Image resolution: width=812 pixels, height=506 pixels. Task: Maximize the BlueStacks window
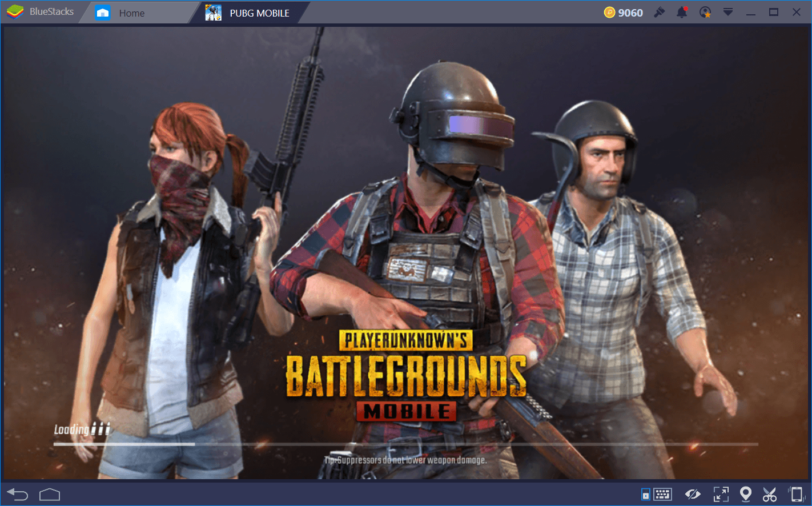[774, 12]
